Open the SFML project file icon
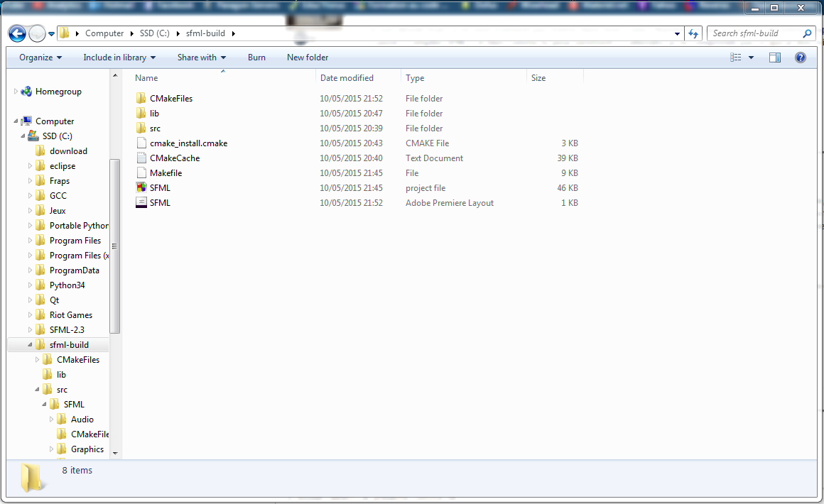The height and width of the screenshot is (504, 824). tap(141, 188)
